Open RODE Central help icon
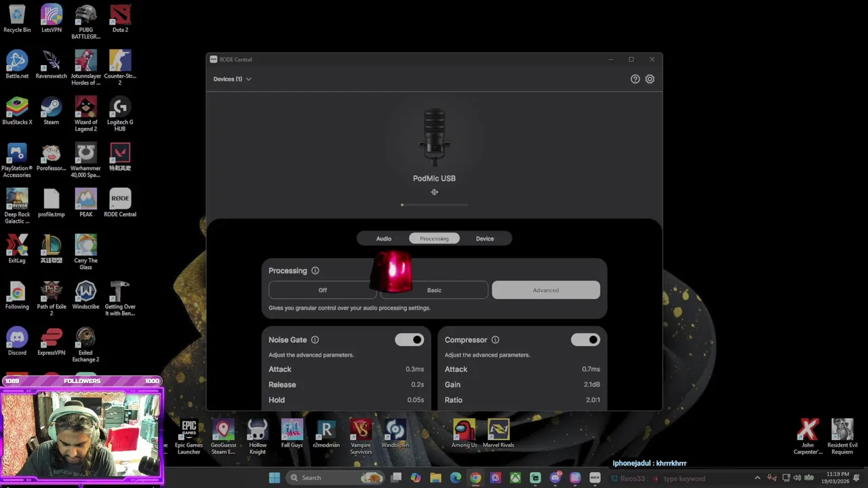Image resolution: width=868 pixels, height=488 pixels. coord(635,79)
